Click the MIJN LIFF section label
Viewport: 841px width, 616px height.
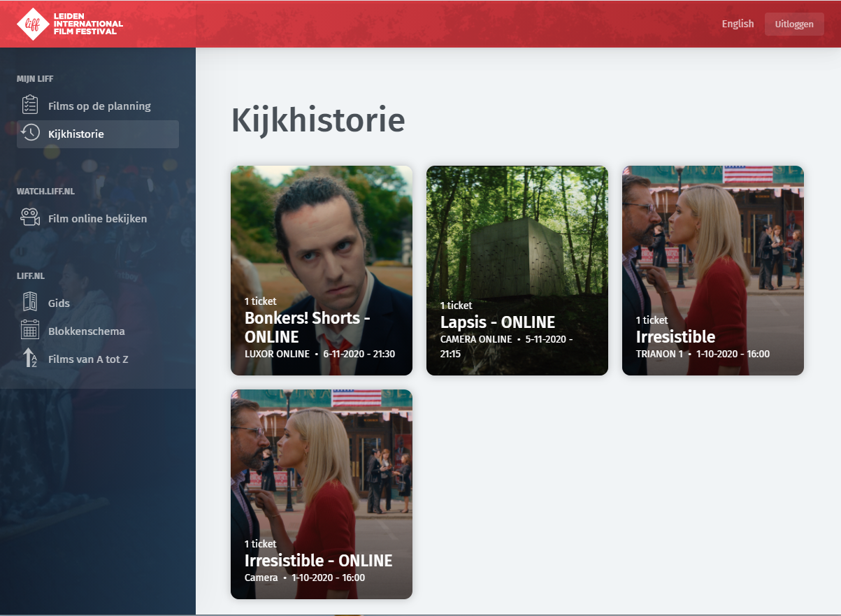pyautogui.click(x=35, y=79)
